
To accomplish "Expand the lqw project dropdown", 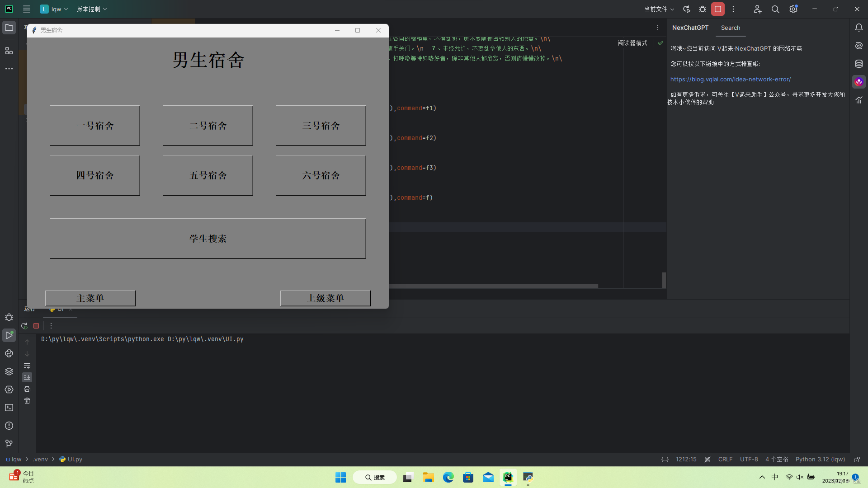I will click(54, 9).
